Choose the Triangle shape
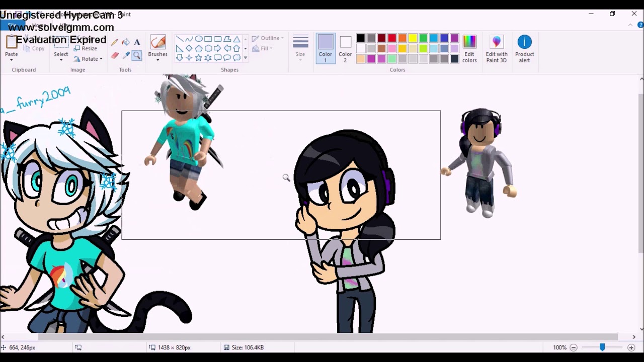Screen dimensions: 644x362 coord(236,39)
